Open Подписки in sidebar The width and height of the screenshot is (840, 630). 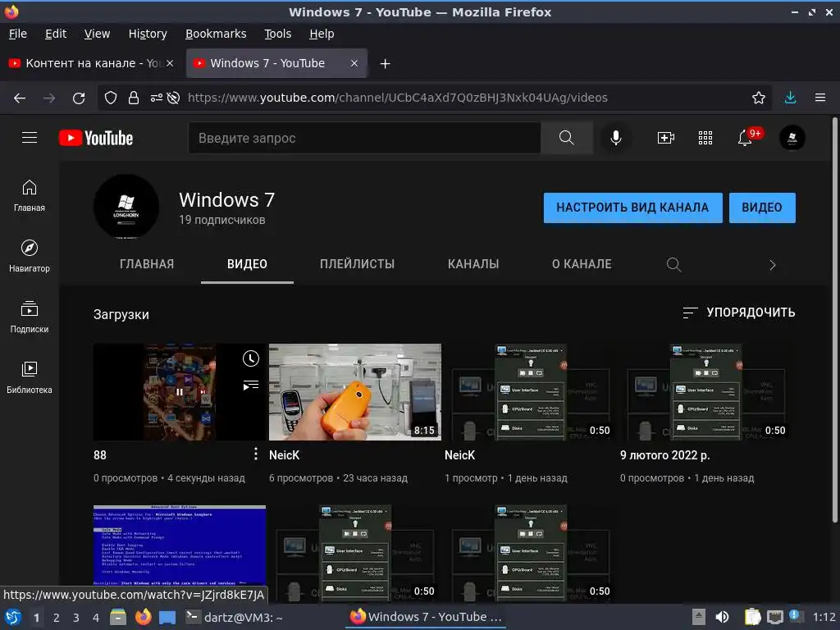[30, 317]
